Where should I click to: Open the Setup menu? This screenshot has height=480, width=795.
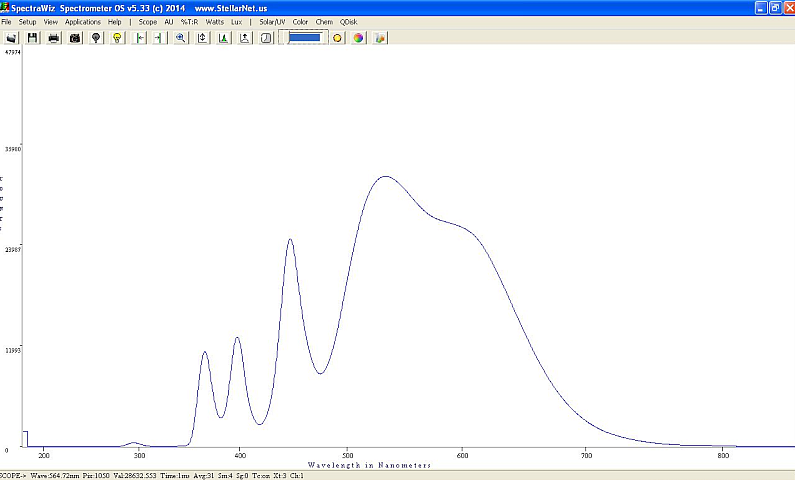pyautogui.click(x=27, y=22)
